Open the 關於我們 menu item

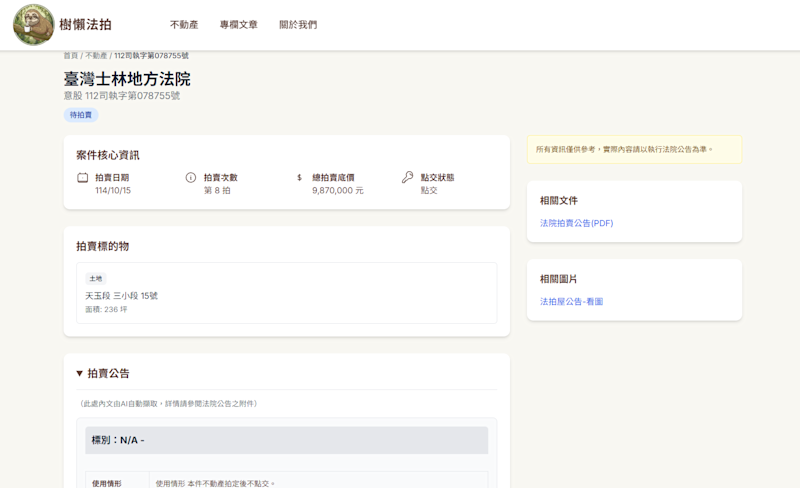pyautogui.click(x=298, y=25)
